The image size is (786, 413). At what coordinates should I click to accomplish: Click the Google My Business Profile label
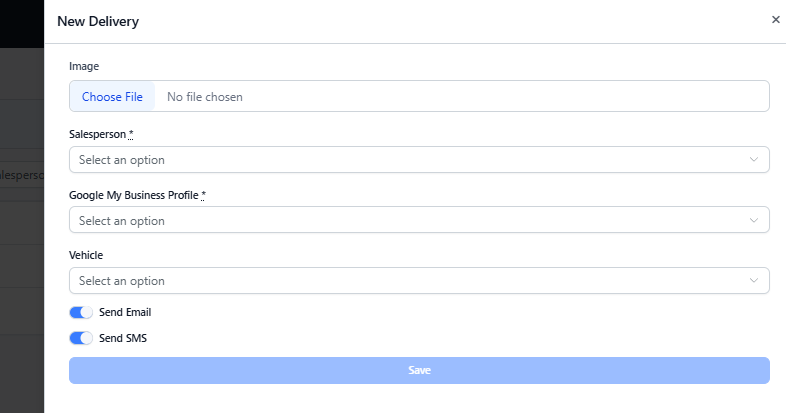134,195
